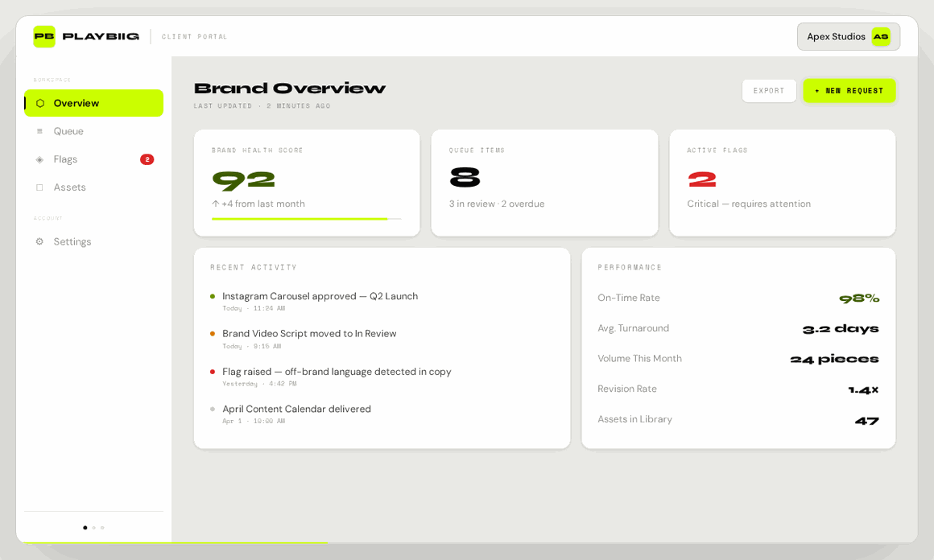This screenshot has height=560, width=934.
Task: Click the red notification badge on Flags
Action: click(147, 159)
